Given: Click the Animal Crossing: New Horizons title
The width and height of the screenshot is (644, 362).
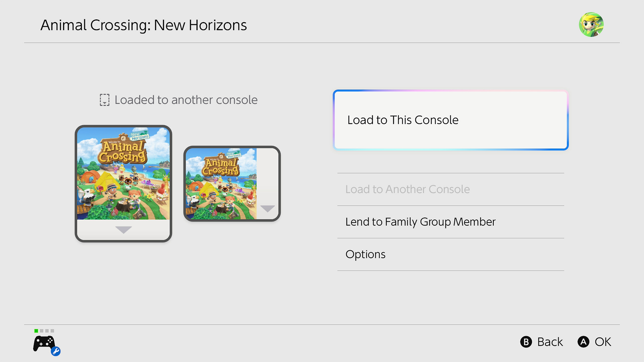Looking at the screenshot, I should pyautogui.click(x=144, y=25).
